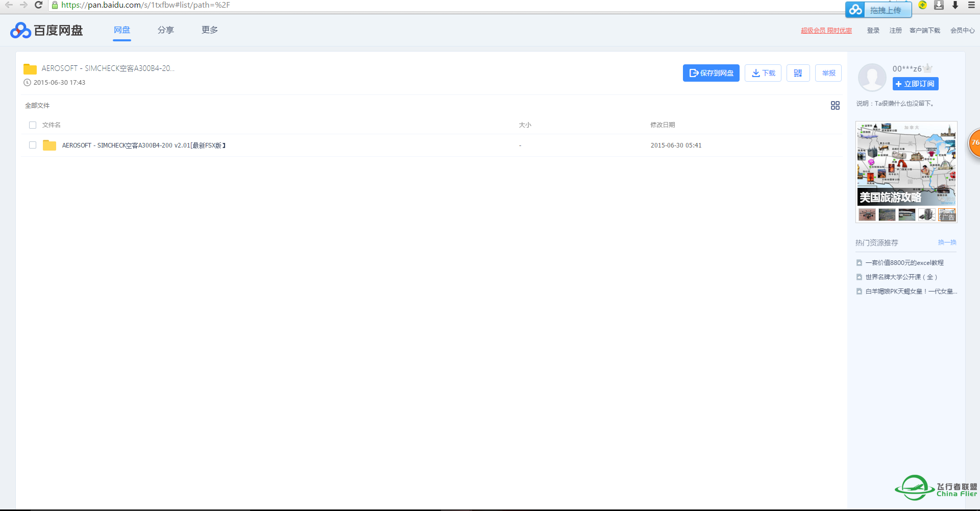The image size is (980, 511).
Task: Click the 拖拽上传 drag-upload widget
Action: pyautogui.click(x=878, y=10)
